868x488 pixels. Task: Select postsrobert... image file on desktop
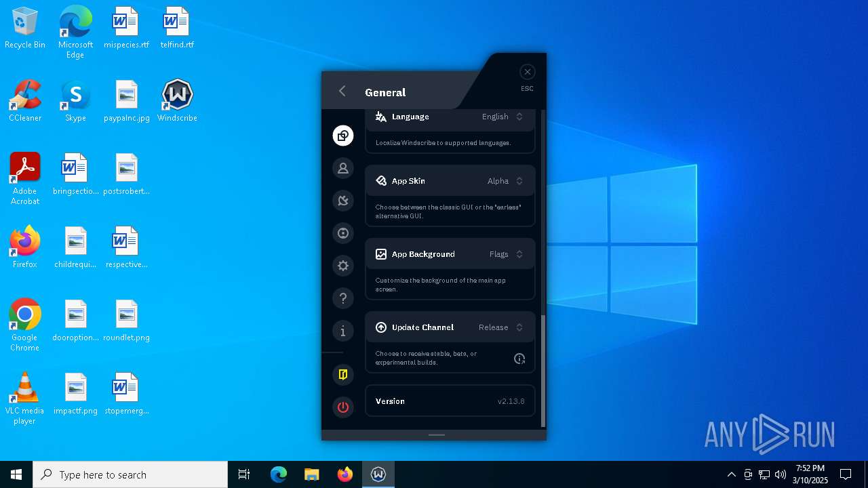[x=127, y=175]
